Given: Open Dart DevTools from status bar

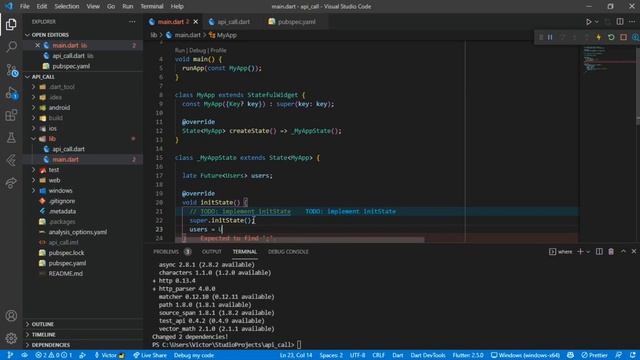Looking at the screenshot, I should (x=428, y=355).
